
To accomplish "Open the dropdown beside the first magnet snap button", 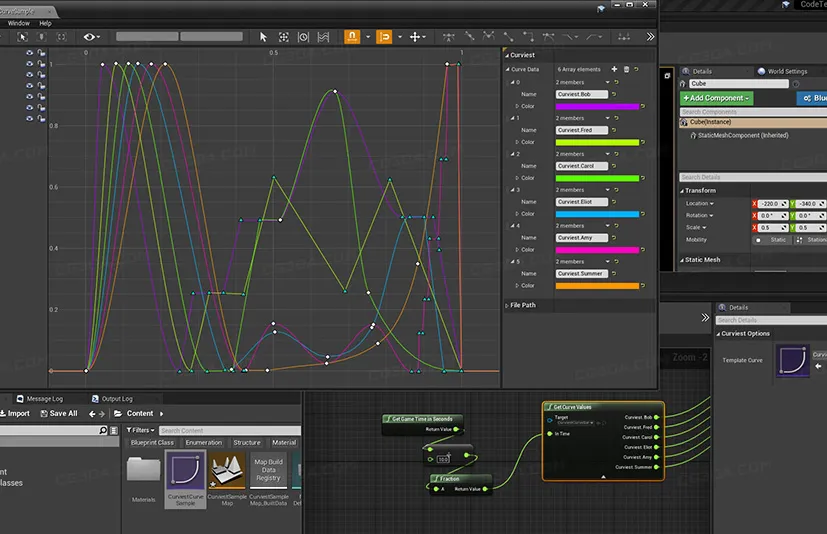I will tap(368, 37).
